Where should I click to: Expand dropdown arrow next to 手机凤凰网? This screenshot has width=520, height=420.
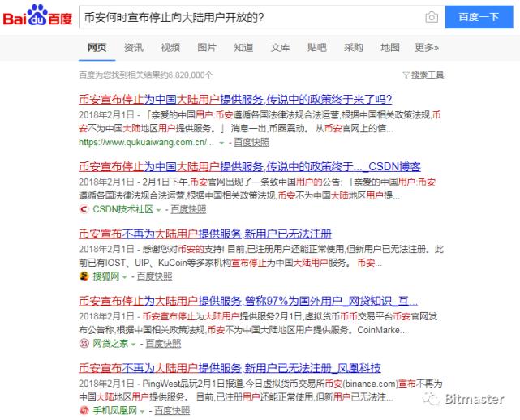tap(143, 411)
